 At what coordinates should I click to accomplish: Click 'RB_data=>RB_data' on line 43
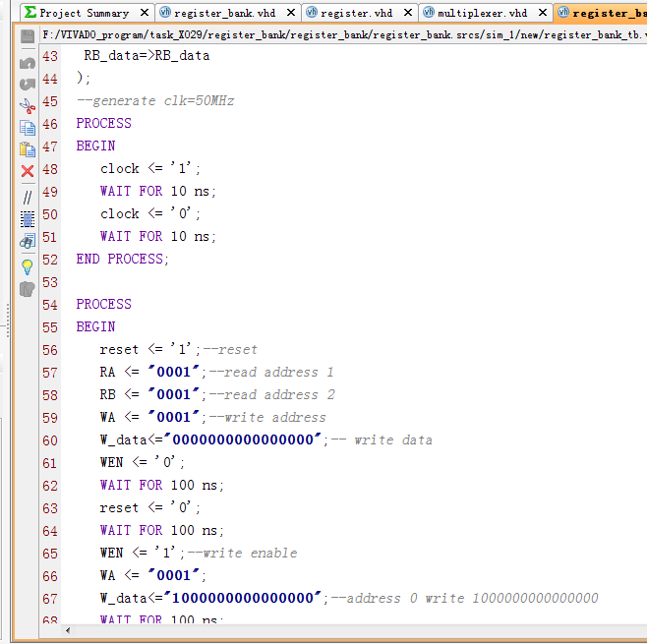click(147, 56)
